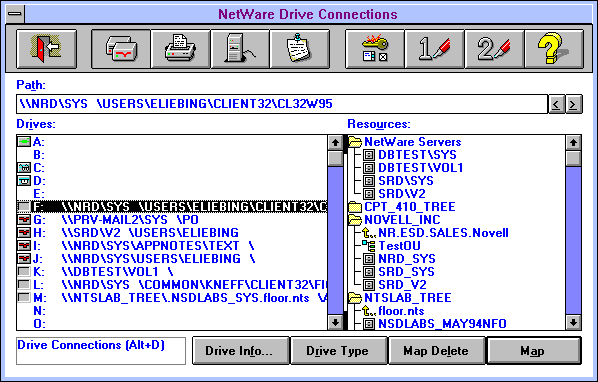Click Drives list scroll-down arrow
Viewport: 598px width, 382px height.
[x=335, y=323]
